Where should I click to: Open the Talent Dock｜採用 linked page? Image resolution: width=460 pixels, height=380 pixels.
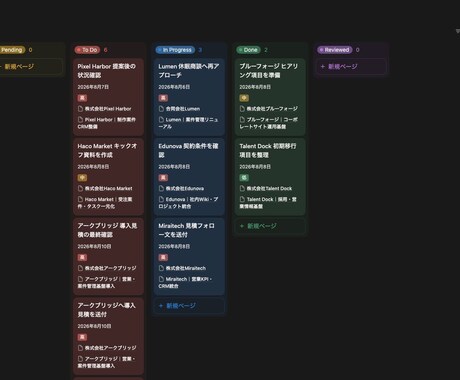(x=268, y=203)
